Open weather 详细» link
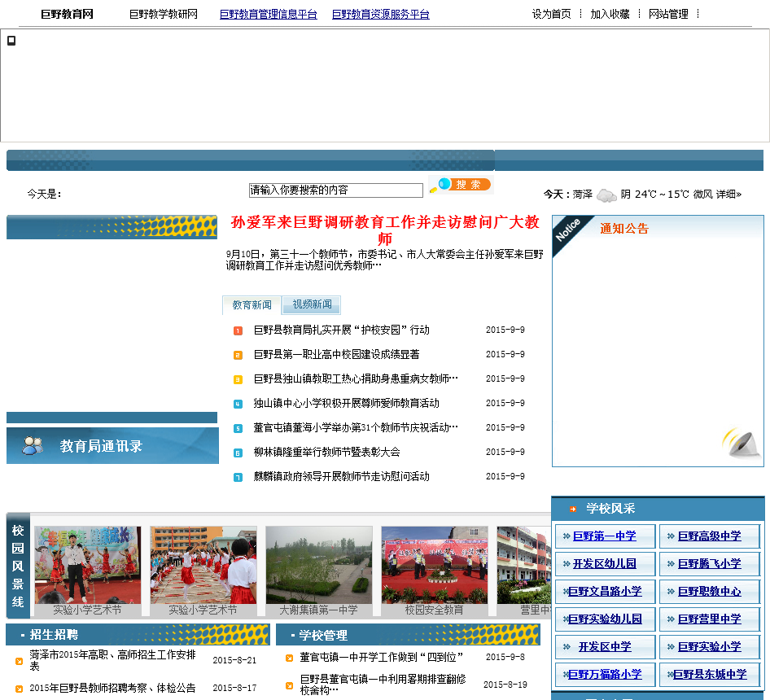 [728, 195]
